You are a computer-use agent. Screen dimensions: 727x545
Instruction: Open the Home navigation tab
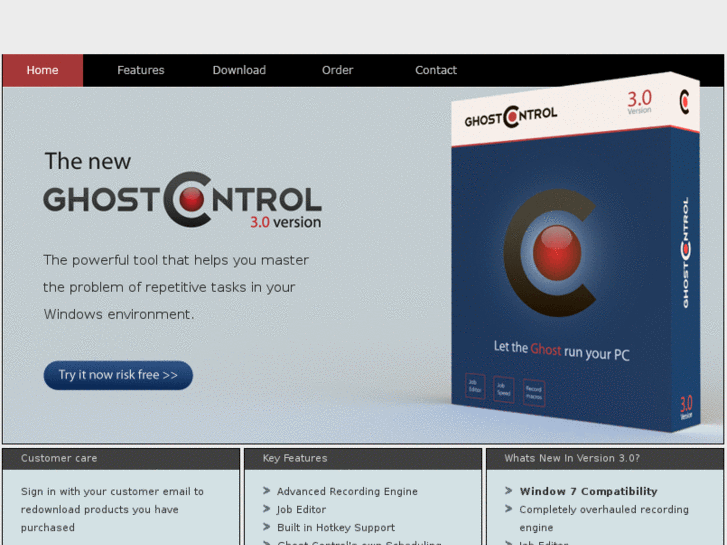pyautogui.click(x=43, y=70)
